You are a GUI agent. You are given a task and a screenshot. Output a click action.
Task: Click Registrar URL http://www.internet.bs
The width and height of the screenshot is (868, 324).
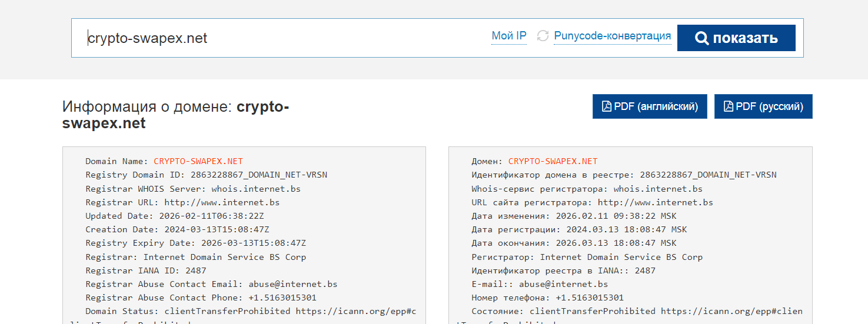(222, 202)
